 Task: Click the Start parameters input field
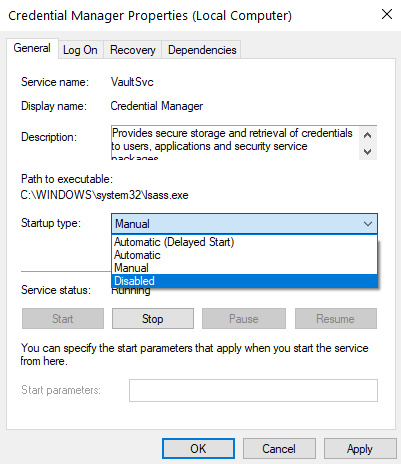click(x=253, y=390)
